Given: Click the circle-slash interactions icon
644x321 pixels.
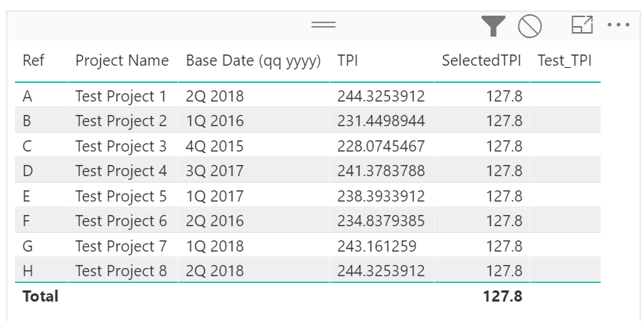Looking at the screenshot, I should (530, 26).
